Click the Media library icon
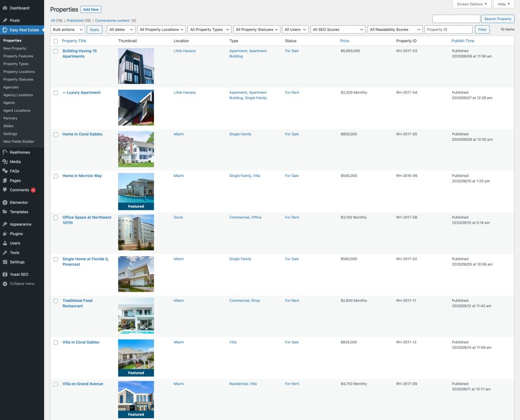This screenshot has width=520, height=420. (5, 162)
